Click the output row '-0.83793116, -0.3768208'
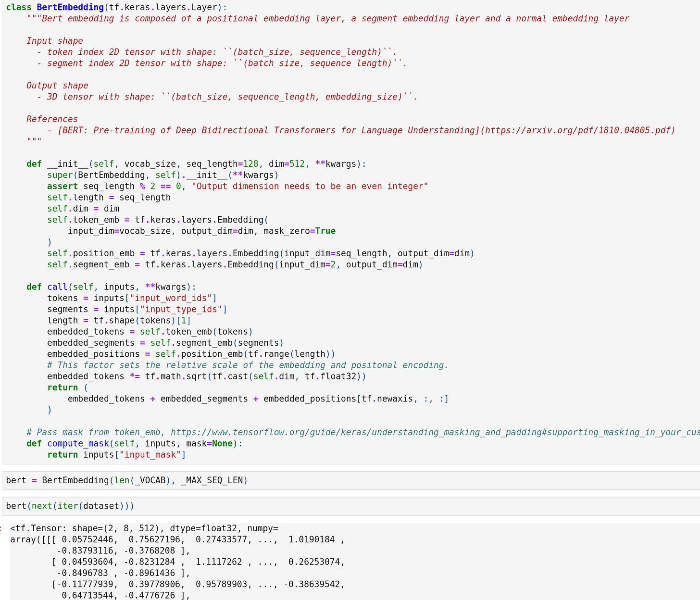The height and width of the screenshot is (600, 700). coord(124,550)
